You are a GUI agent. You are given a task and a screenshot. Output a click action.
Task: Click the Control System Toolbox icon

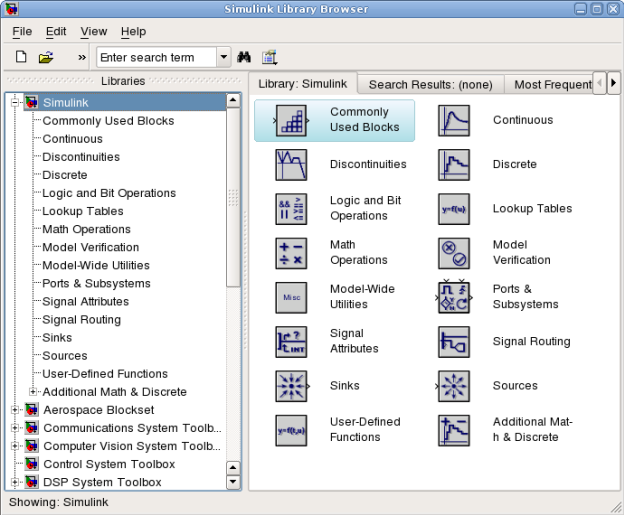(x=31, y=464)
